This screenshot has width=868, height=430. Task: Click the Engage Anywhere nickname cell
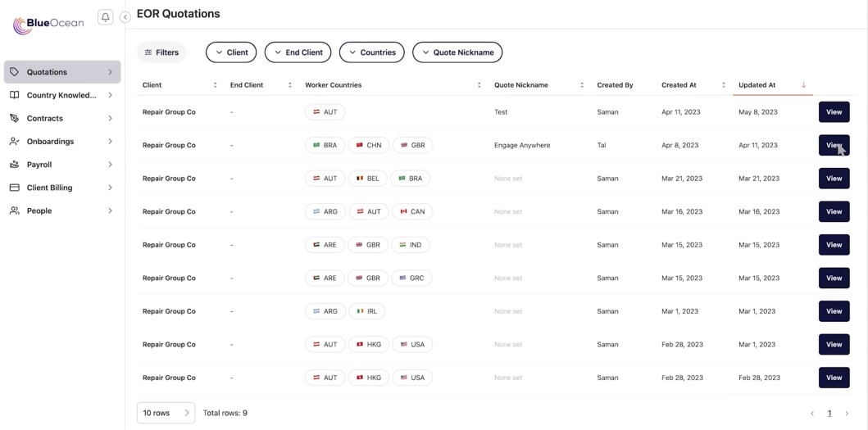click(522, 145)
